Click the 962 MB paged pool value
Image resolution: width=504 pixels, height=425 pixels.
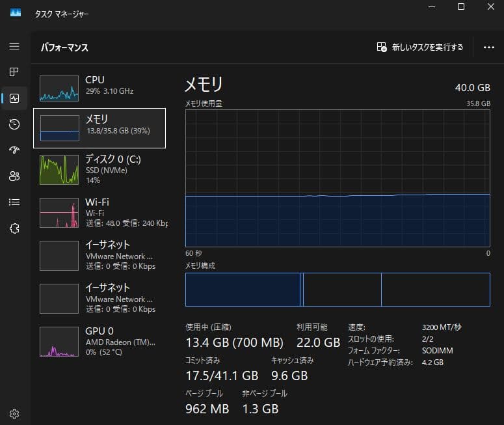pos(207,409)
